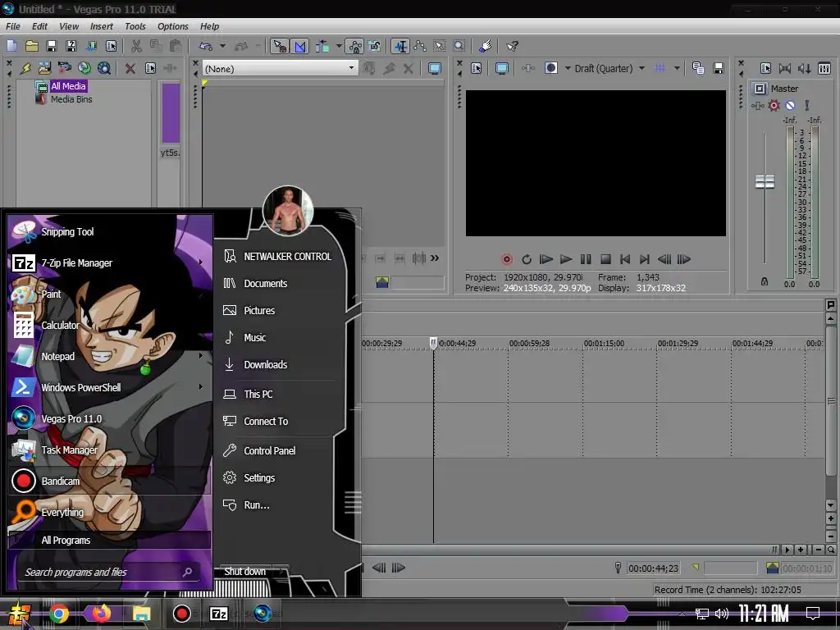
Task: Click the Dim Output speaker icon in mixer
Action: (x=804, y=68)
